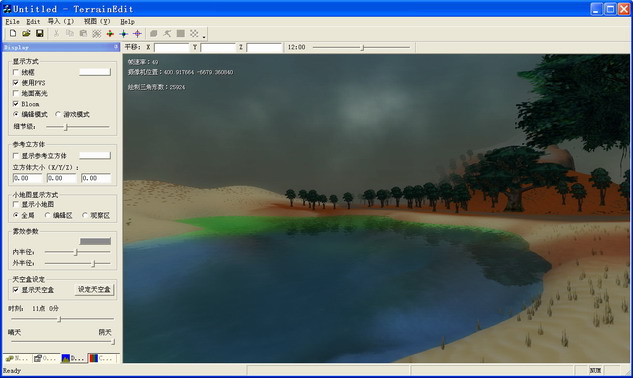Click the Ready status bar text

pyautogui.click(x=12, y=370)
